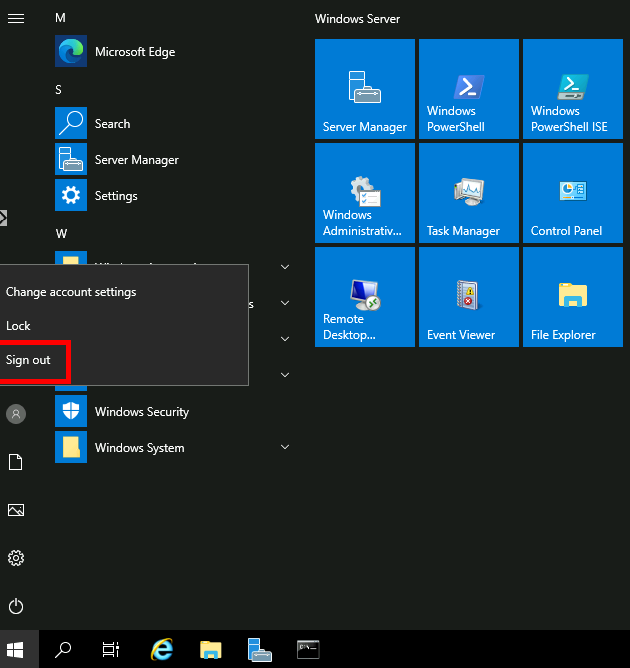
Task: Choose Sign out from the account menu
Action: (124, 360)
